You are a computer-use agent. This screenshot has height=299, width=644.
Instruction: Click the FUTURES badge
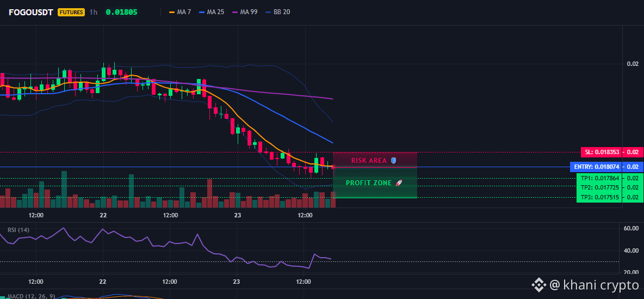click(71, 13)
